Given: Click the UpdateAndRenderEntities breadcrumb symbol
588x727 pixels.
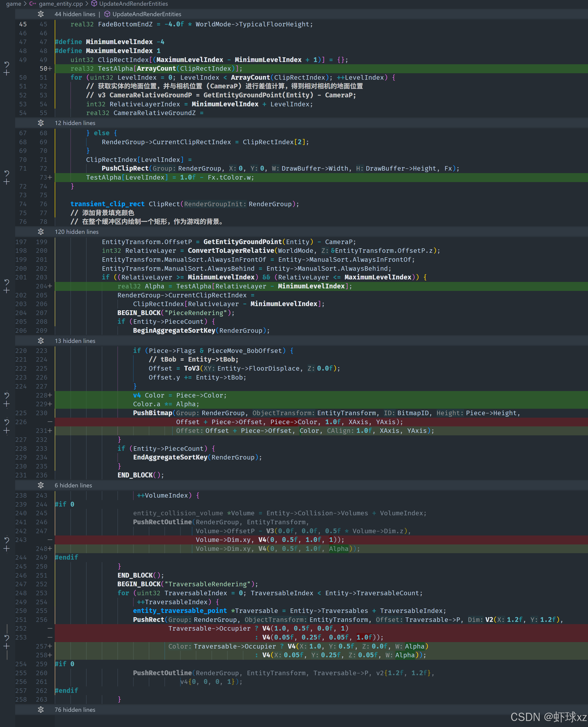Looking at the screenshot, I should [x=133, y=4].
